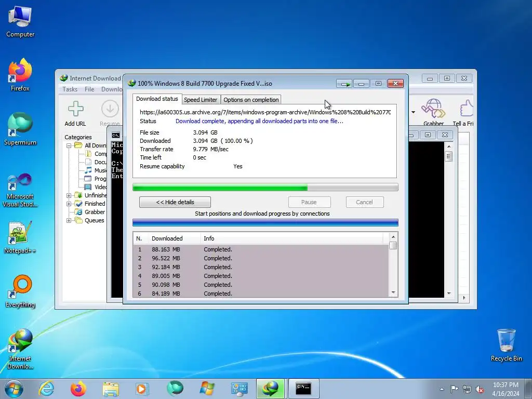This screenshot has width=532, height=399.
Task: Click the Add URL toolbar icon
Action: tap(75, 114)
